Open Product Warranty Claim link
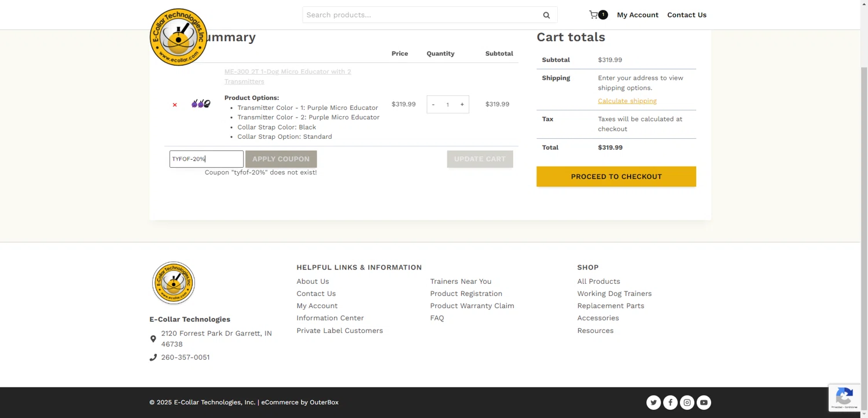The height and width of the screenshot is (418, 868). [472, 306]
